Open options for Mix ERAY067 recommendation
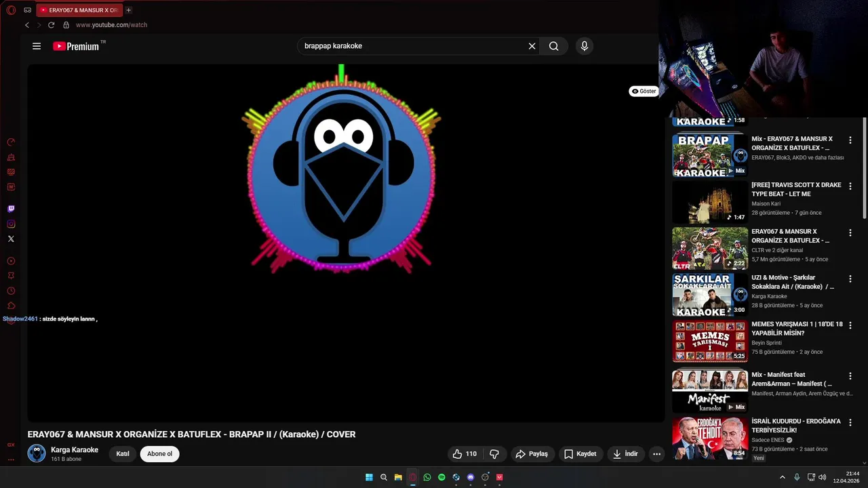Viewport: 868px width, 488px height. 850,140
